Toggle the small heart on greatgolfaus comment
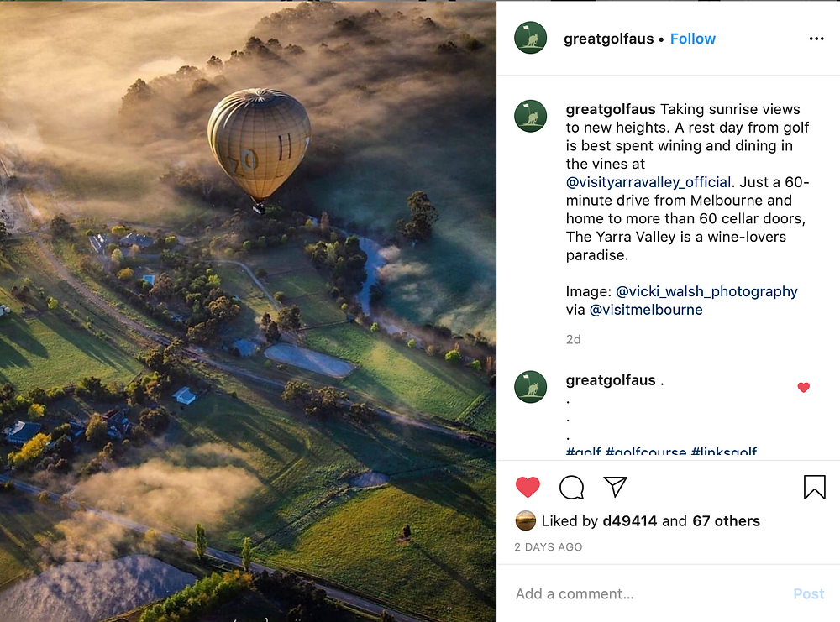Image resolution: width=840 pixels, height=622 pixels. click(x=803, y=387)
